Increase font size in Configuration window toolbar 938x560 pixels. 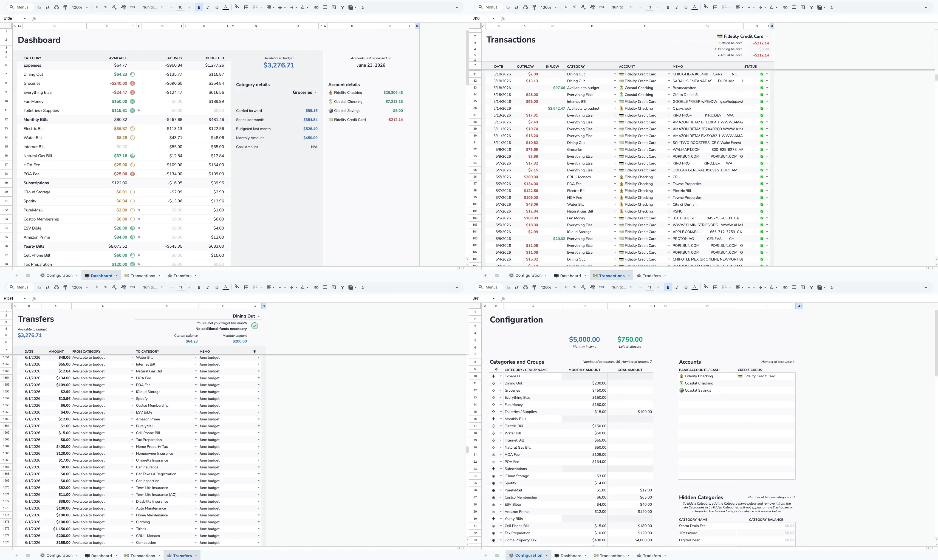pyautogui.click(x=658, y=287)
